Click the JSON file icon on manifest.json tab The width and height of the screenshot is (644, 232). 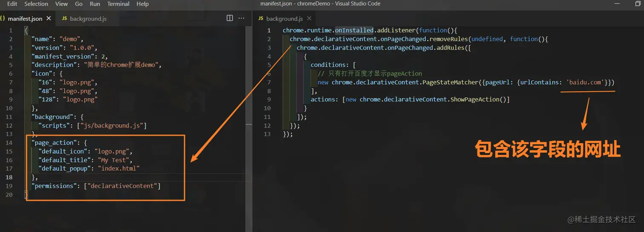point(3,19)
